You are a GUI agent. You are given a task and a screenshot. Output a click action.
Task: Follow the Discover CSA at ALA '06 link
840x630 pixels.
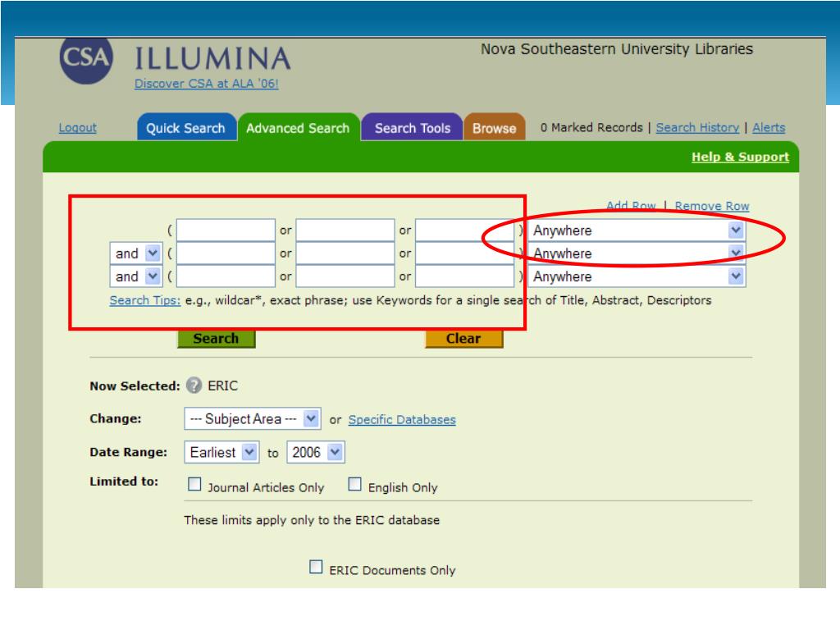[x=206, y=84]
